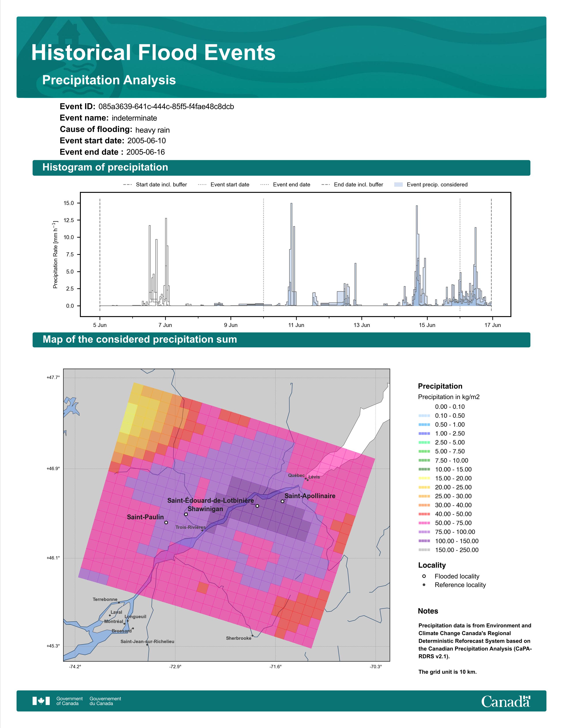The height and width of the screenshot is (728, 563).
Task: Click the Shawinigan flooded locality marker
Action: (186, 514)
